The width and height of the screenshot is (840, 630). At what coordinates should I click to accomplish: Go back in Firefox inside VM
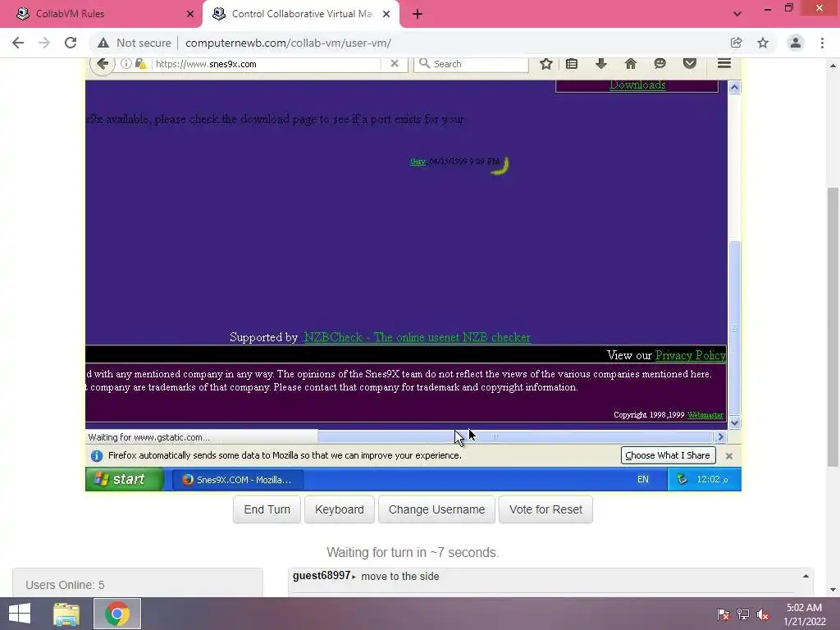pyautogui.click(x=103, y=64)
